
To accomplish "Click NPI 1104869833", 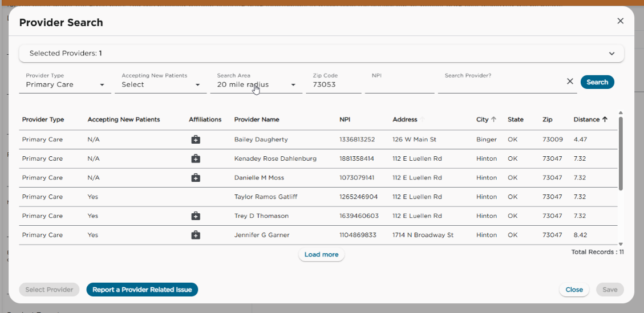I will click(x=358, y=235).
